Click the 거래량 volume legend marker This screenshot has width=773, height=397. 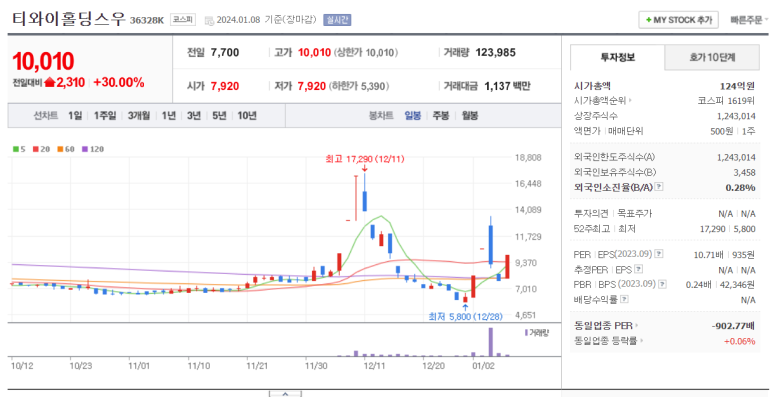click(536, 332)
